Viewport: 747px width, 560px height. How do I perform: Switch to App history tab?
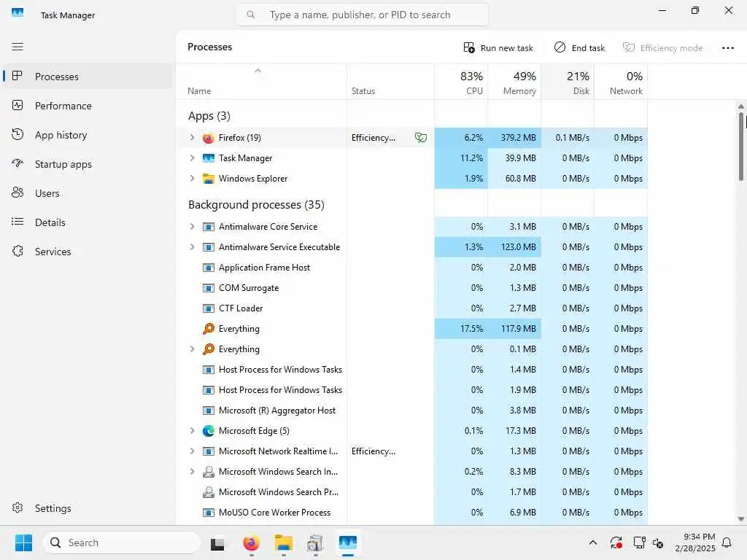(x=88, y=135)
